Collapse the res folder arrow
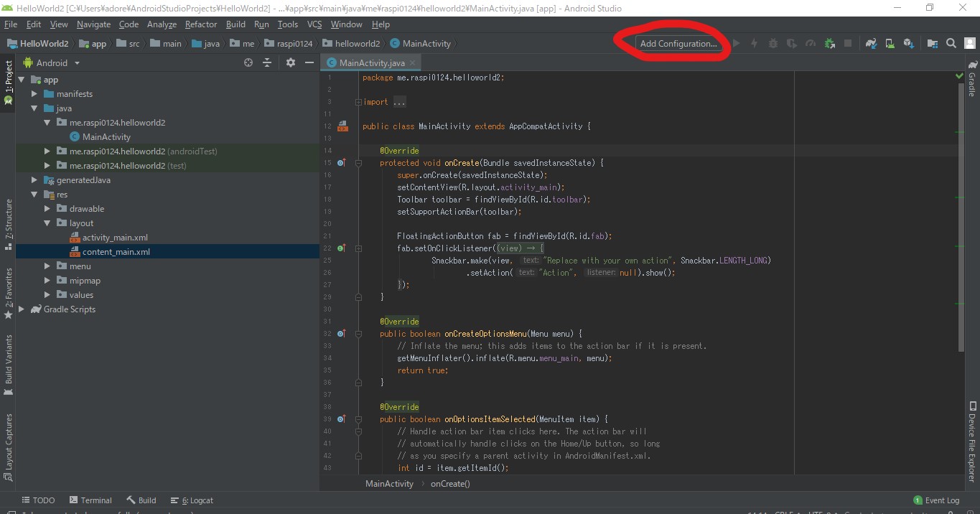Image resolution: width=980 pixels, height=514 pixels. tap(34, 195)
